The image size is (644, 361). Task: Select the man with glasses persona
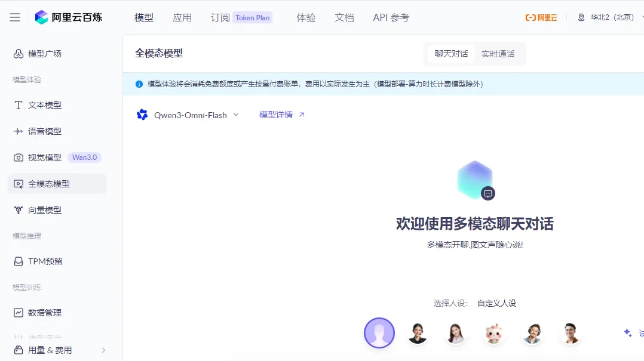click(571, 333)
